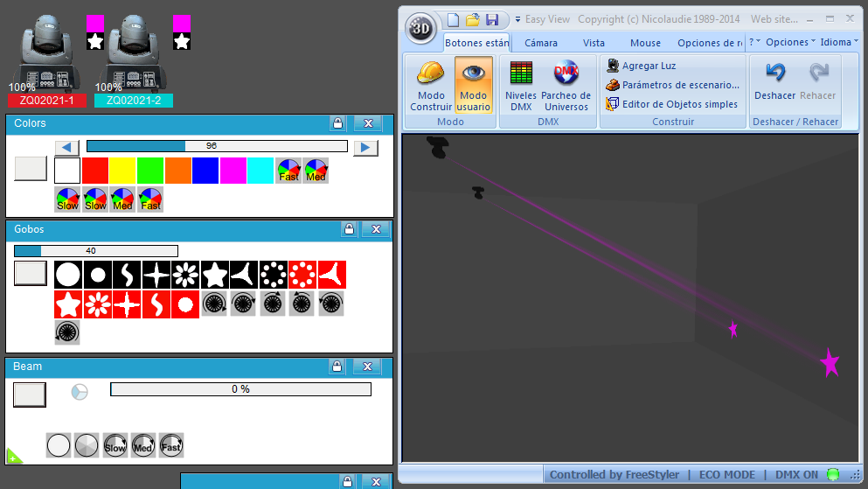
Task: Select S-curve gobo on black
Action: tap(127, 275)
